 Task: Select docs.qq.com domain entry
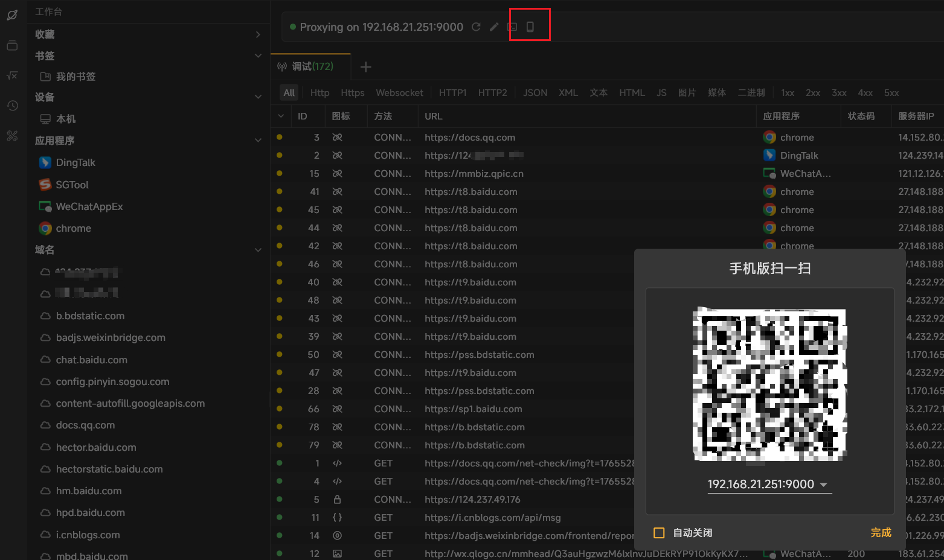click(x=85, y=425)
